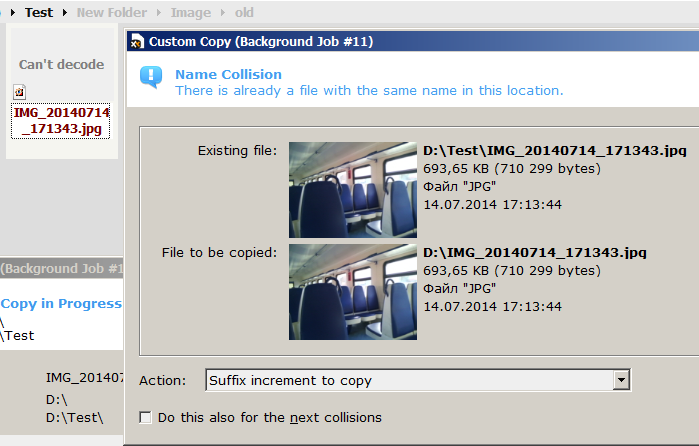Screen dimensions: 699x446
Task: Expand the breadcrumb arrow before Image
Action: 160,13
